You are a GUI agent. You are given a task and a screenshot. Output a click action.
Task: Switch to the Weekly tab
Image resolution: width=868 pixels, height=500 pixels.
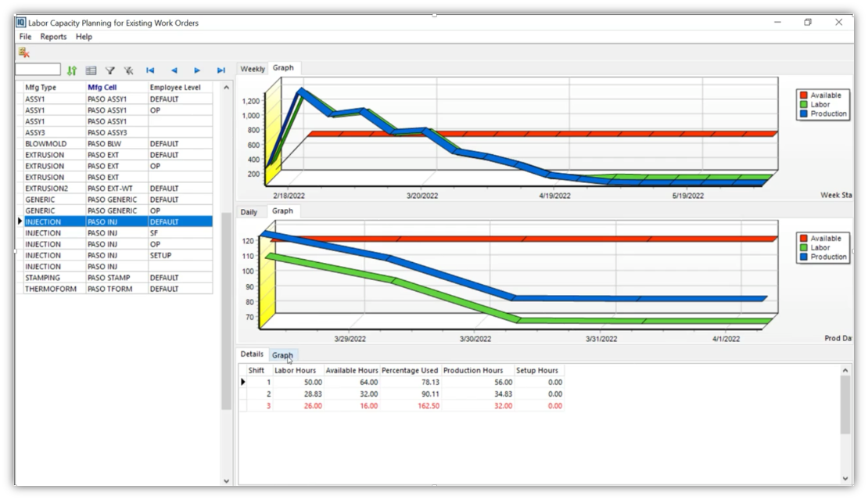(253, 69)
